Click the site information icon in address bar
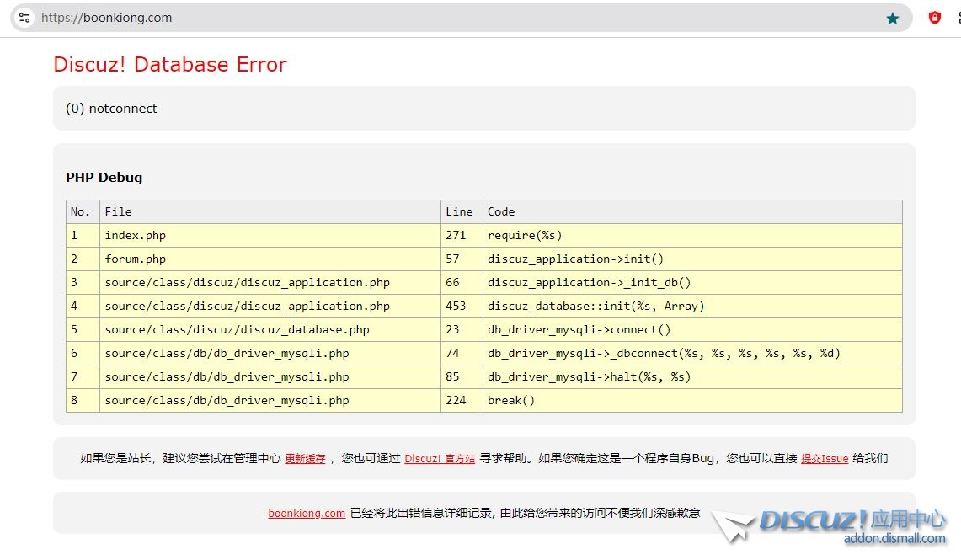 tap(24, 18)
